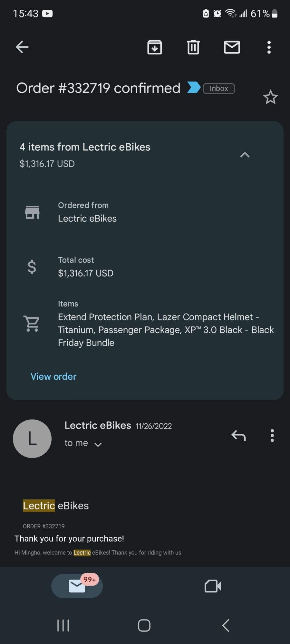
Task: Open the View order link
Action: (x=53, y=376)
